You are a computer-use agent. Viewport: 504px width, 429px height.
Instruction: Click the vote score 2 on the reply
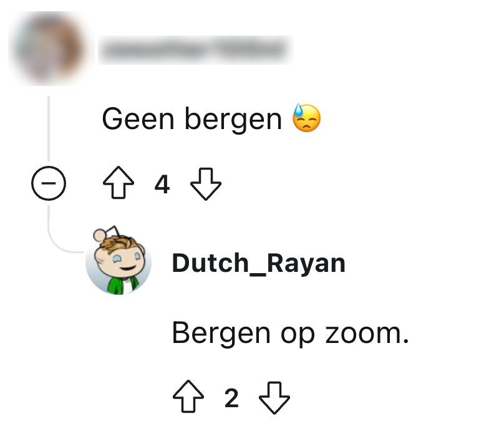[231, 398]
